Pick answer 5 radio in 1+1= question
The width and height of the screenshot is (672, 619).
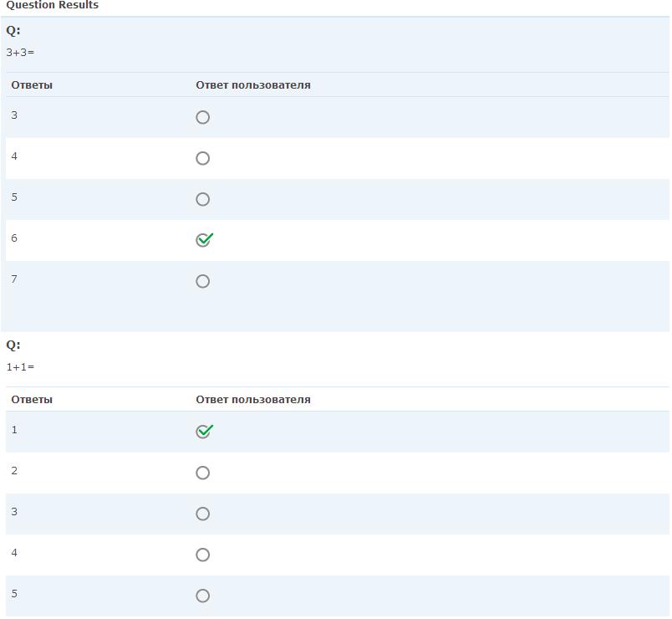click(x=202, y=596)
